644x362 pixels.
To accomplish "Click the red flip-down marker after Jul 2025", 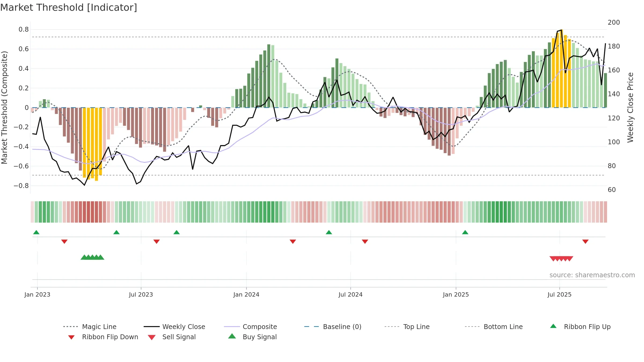I will [586, 242].
